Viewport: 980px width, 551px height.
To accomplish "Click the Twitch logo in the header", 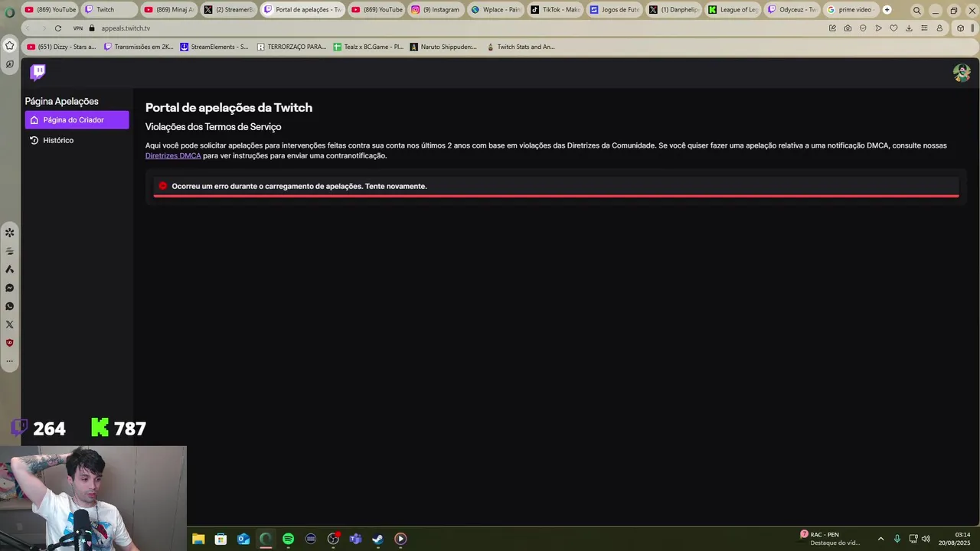I will click(38, 72).
